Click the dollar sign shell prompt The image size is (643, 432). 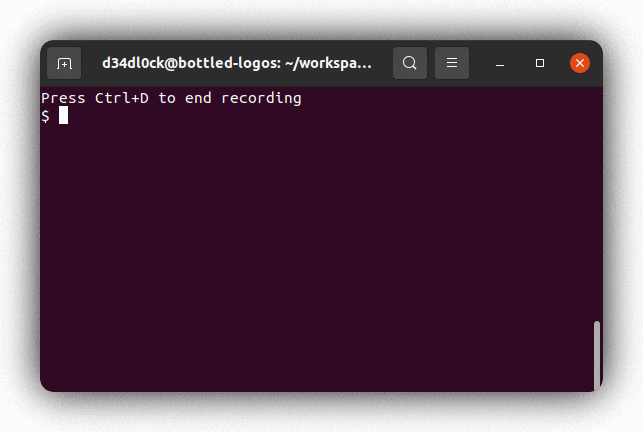(x=46, y=116)
